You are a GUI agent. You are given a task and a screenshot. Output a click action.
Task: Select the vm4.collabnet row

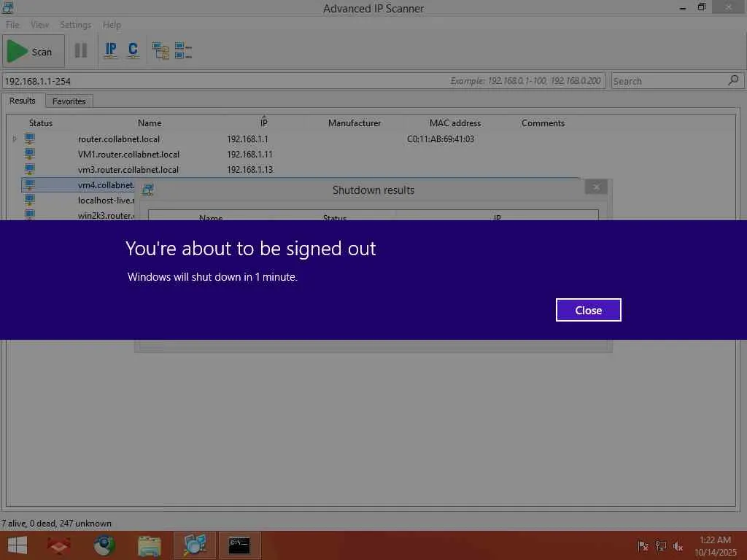point(79,184)
